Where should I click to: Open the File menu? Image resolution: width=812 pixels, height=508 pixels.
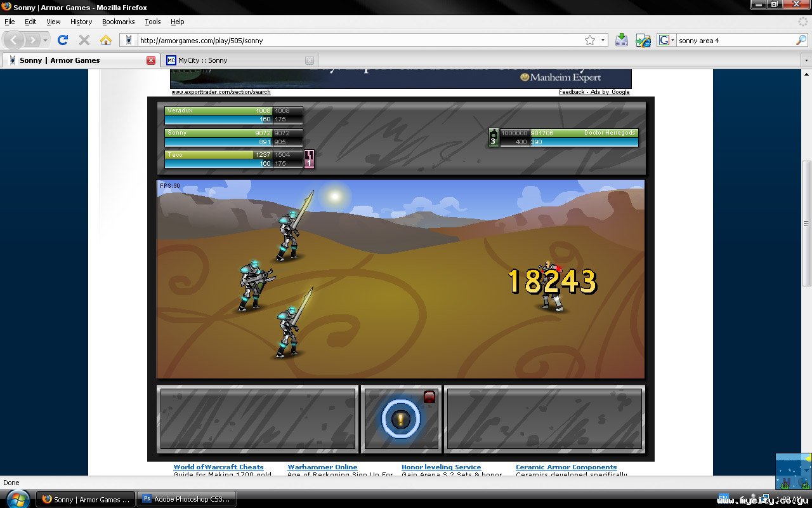[x=10, y=22]
